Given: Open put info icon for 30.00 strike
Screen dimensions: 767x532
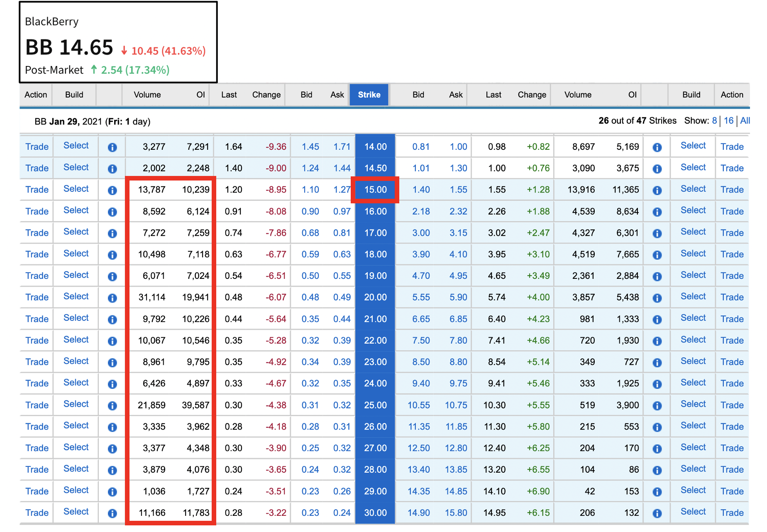Looking at the screenshot, I should point(657,513).
